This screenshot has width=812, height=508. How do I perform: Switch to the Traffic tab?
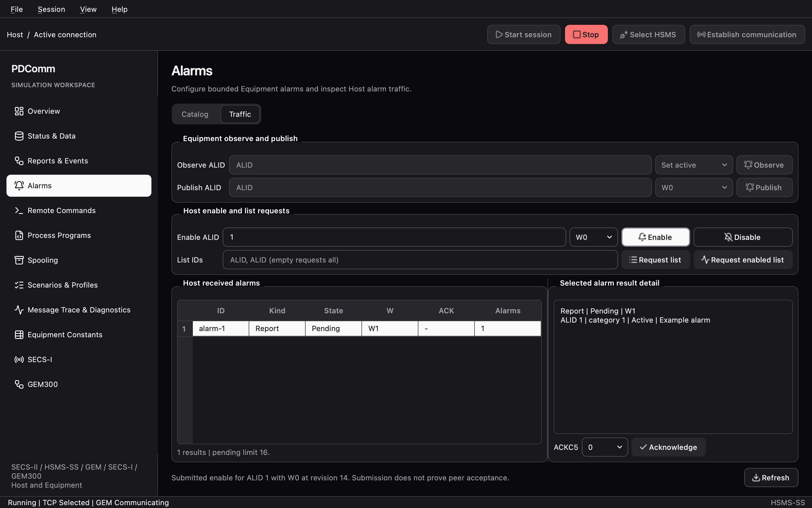pyautogui.click(x=240, y=114)
